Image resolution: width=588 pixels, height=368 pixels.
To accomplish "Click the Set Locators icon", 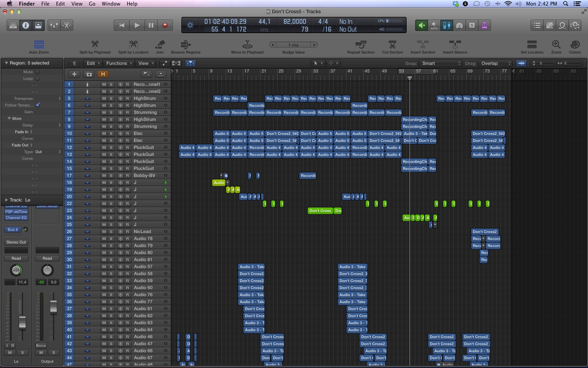I will pos(532,45).
